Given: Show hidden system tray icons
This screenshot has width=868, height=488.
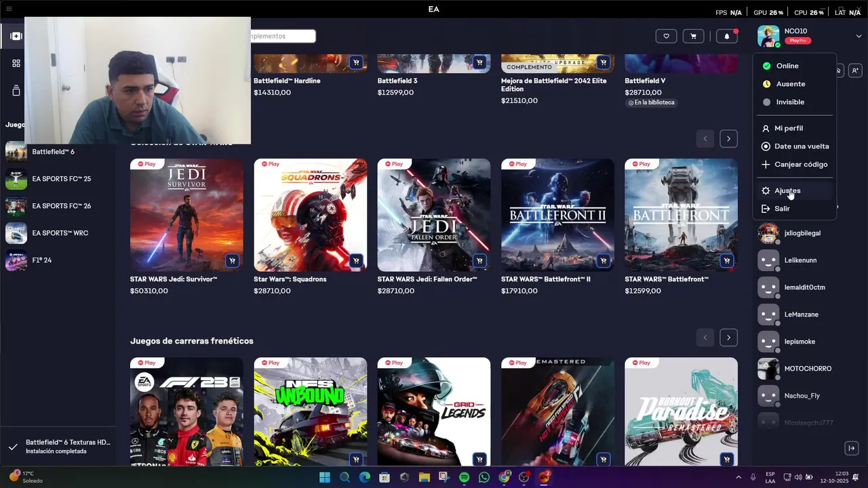Looking at the screenshot, I should (738, 477).
